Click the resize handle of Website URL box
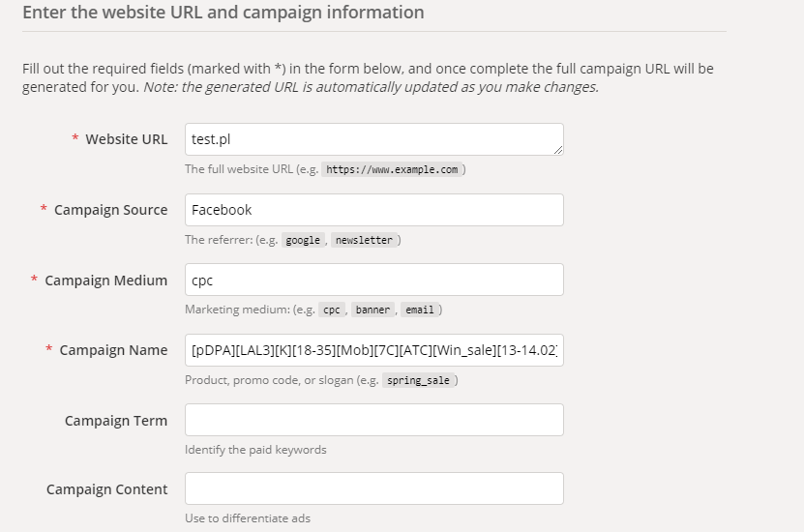The height and width of the screenshot is (532, 804). (x=558, y=150)
